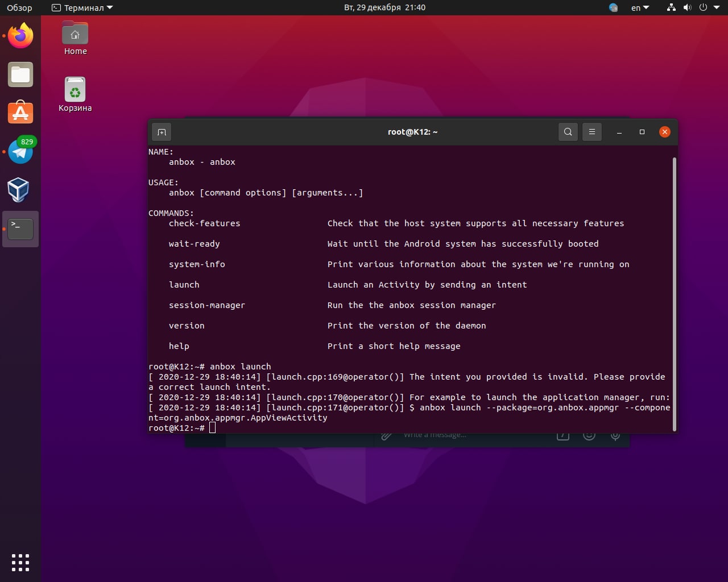This screenshot has width=728, height=582.
Task: Click the volume speaker icon
Action: pyautogui.click(x=687, y=7)
